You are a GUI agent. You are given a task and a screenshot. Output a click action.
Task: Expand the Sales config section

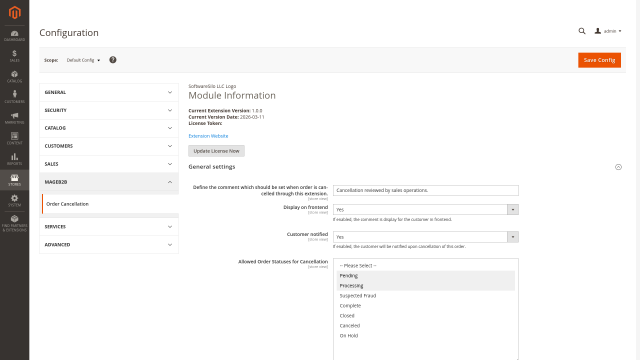(x=109, y=164)
